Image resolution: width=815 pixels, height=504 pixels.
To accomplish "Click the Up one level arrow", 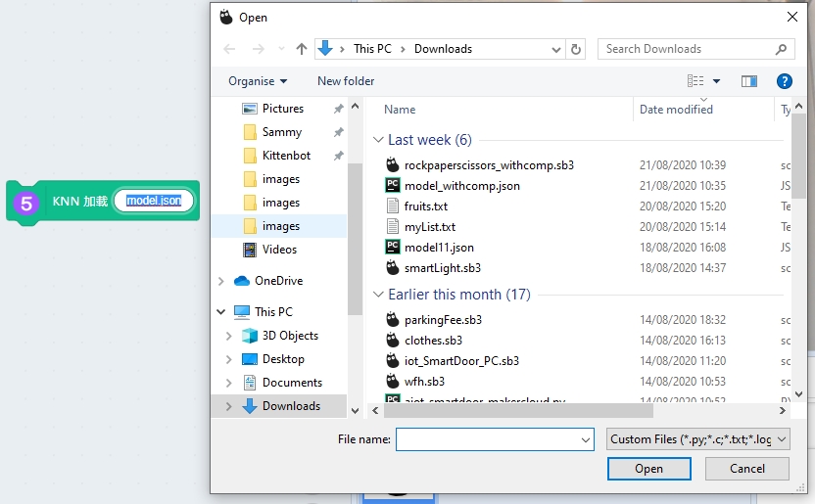I will click(x=302, y=49).
